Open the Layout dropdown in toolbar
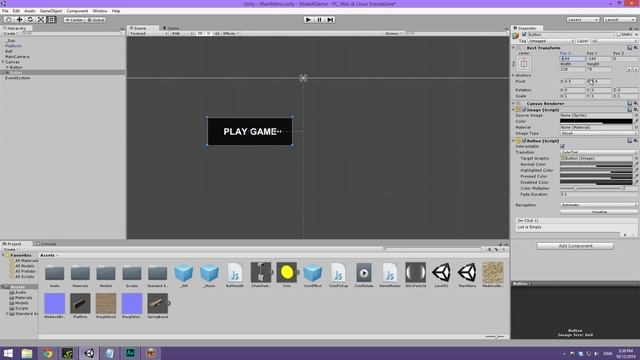640x360 pixels. click(x=619, y=20)
